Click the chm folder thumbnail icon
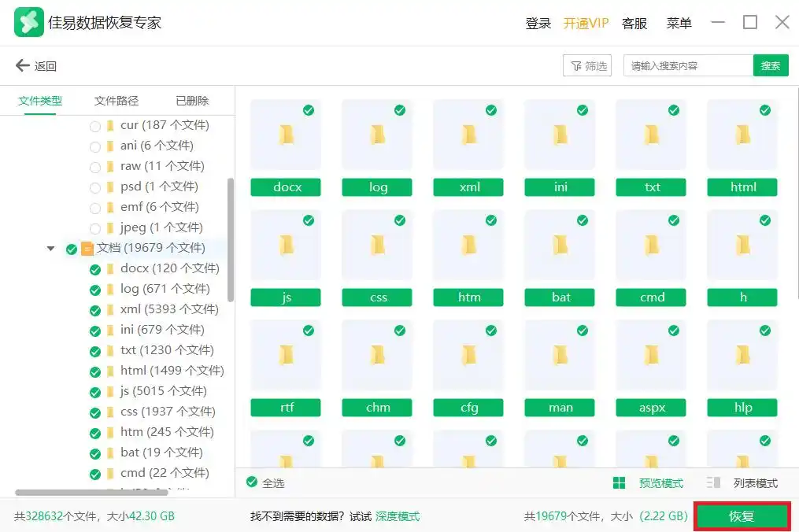This screenshot has height=532, width=799. click(378, 356)
